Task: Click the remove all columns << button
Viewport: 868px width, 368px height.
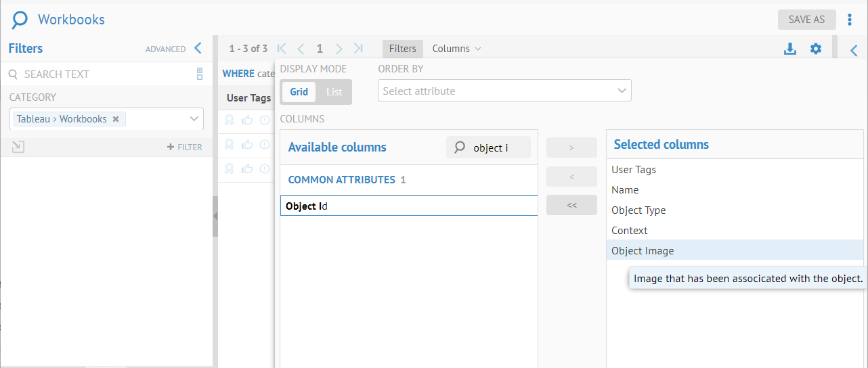Action: point(571,205)
